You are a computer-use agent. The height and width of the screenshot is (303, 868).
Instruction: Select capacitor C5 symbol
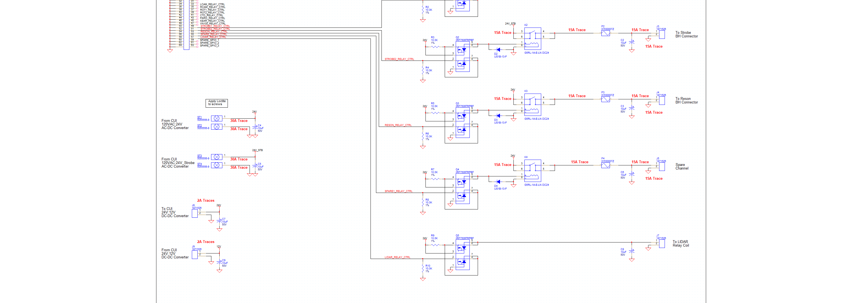coord(255,167)
